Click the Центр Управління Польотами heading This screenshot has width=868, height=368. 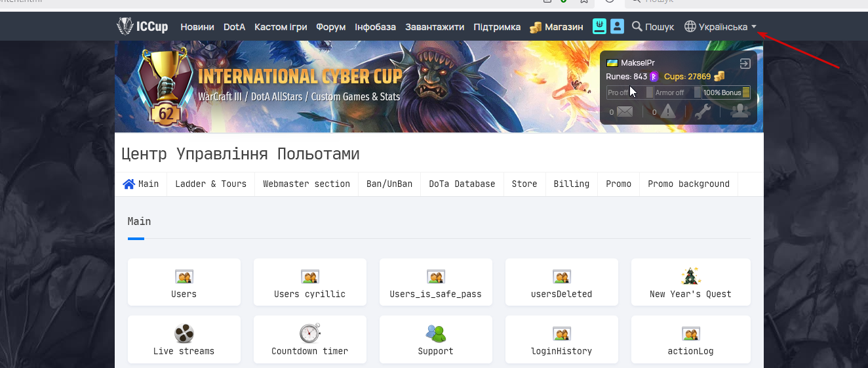coord(241,154)
